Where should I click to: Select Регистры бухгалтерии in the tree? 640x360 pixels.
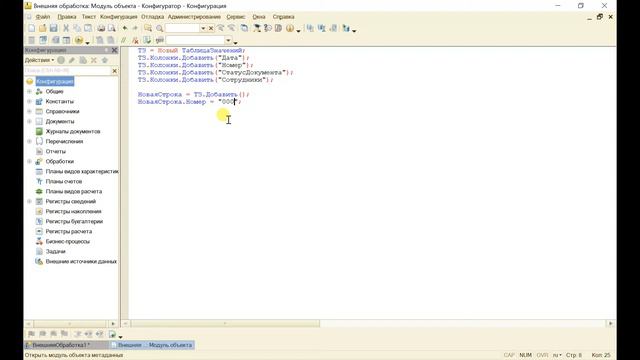(74, 221)
